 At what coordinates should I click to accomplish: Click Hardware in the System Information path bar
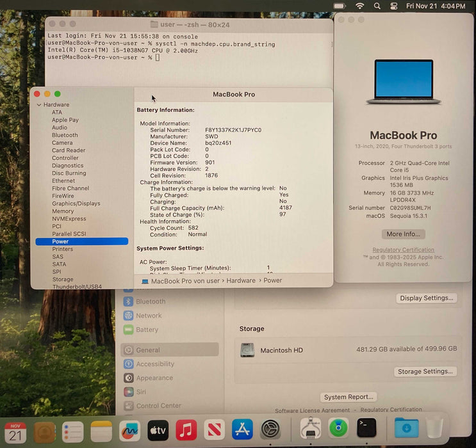coord(241,280)
